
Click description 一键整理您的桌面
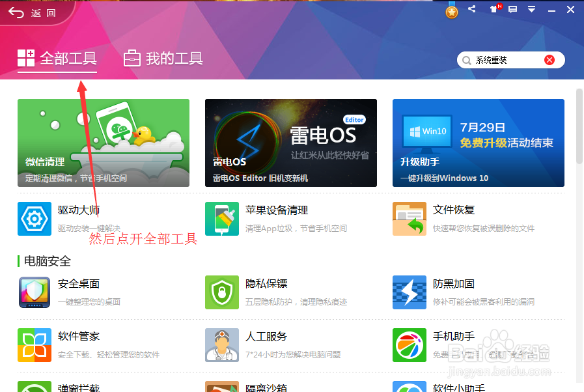point(89,302)
